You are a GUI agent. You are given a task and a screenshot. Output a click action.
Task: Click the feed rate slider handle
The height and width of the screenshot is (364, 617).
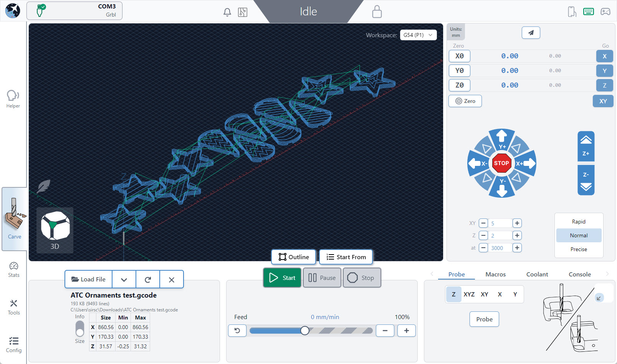(x=305, y=331)
